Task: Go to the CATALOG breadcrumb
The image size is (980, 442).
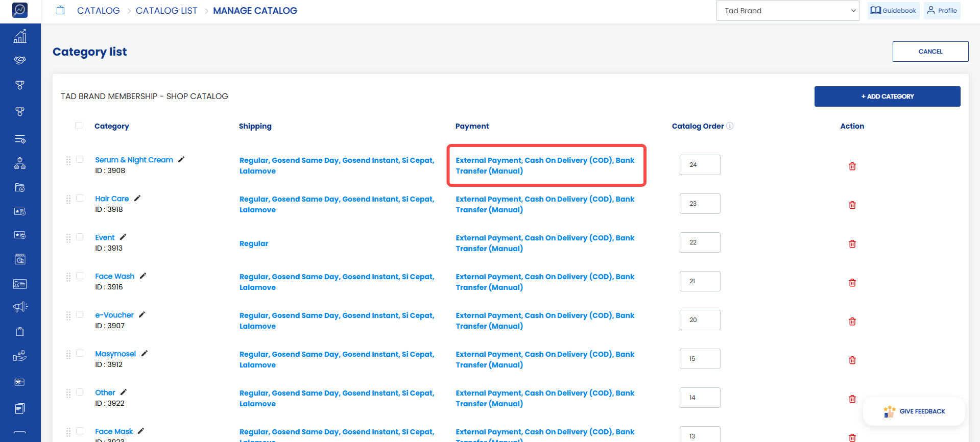Action: point(99,11)
